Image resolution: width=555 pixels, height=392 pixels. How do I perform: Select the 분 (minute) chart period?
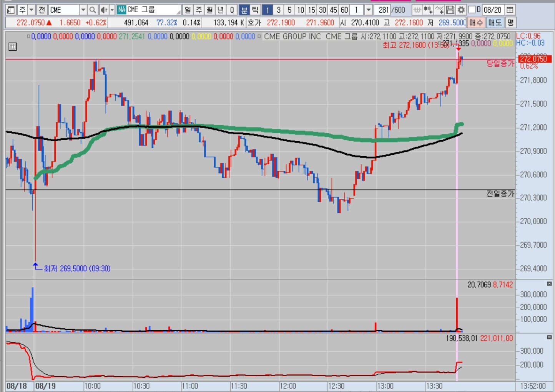pos(244,10)
